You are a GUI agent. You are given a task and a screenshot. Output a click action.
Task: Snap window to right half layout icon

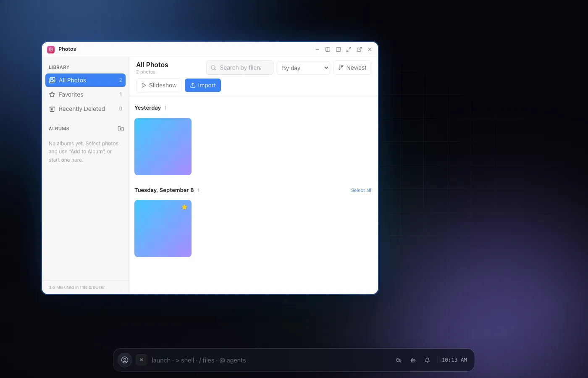pyautogui.click(x=338, y=49)
